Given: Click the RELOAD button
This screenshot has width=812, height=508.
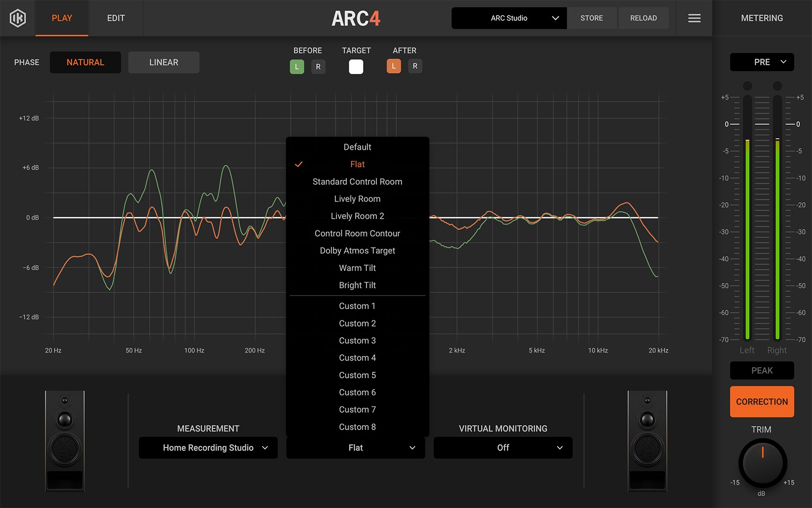Looking at the screenshot, I should (x=643, y=18).
